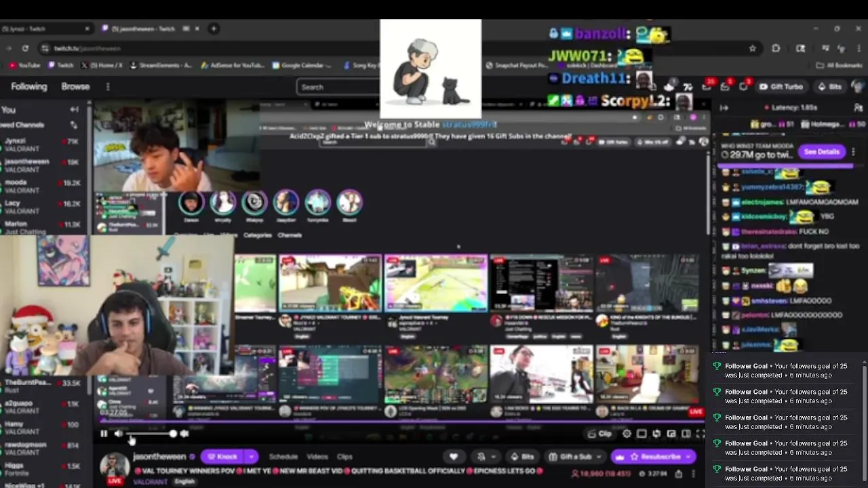Click the Gift Turbo button
The image size is (868, 488).
(781, 87)
